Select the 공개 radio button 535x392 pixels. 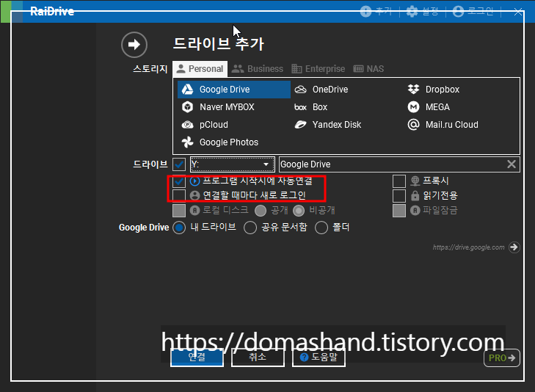click(x=261, y=211)
